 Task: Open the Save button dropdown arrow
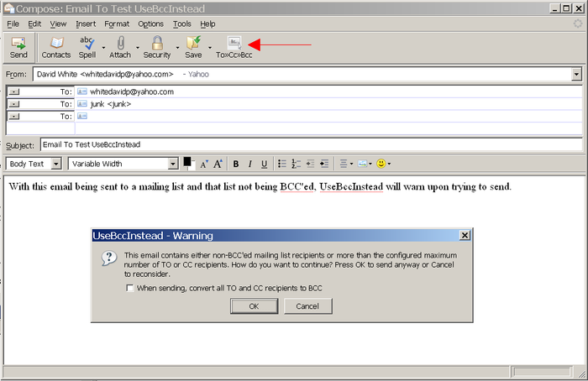(210, 48)
